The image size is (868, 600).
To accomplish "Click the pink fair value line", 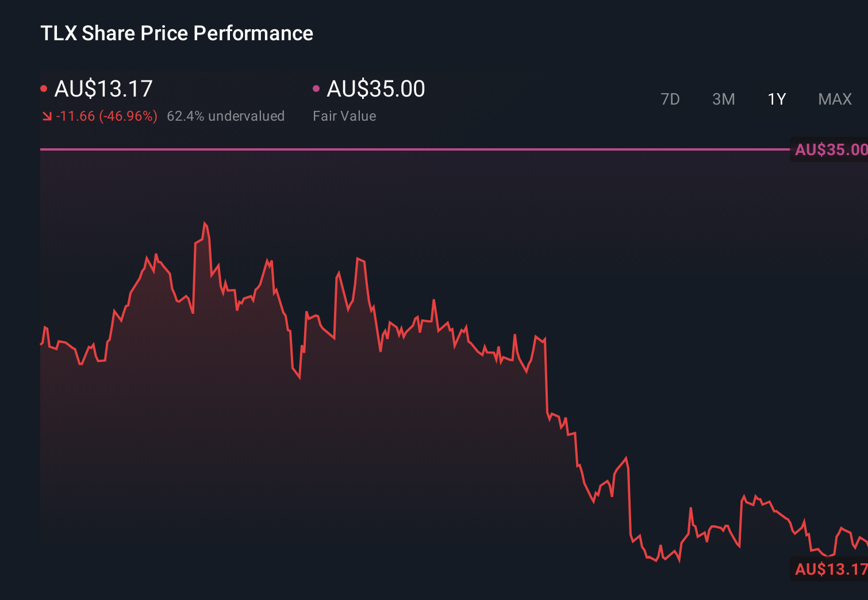I will 402,150.
